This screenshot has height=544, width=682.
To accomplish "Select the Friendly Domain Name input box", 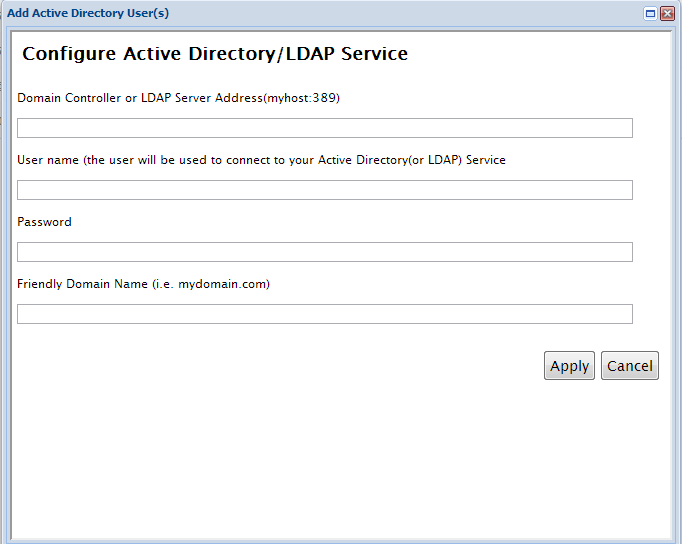I will [x=325, y=314].
